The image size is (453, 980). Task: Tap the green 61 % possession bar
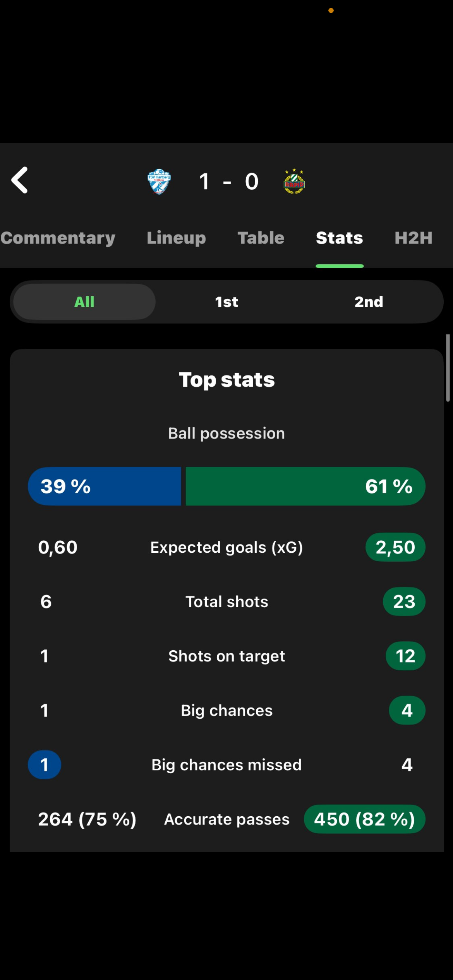tap(305, 486)
